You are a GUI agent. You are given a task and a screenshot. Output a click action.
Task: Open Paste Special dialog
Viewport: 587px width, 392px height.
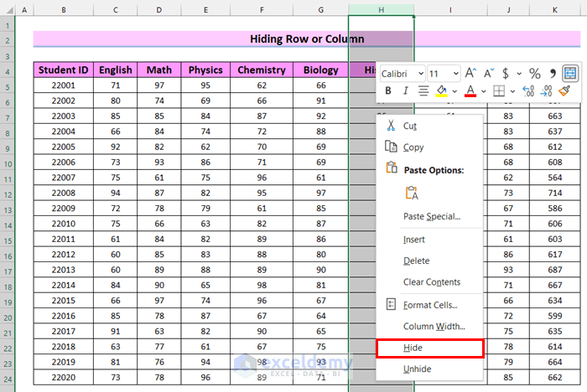point(429,216)
